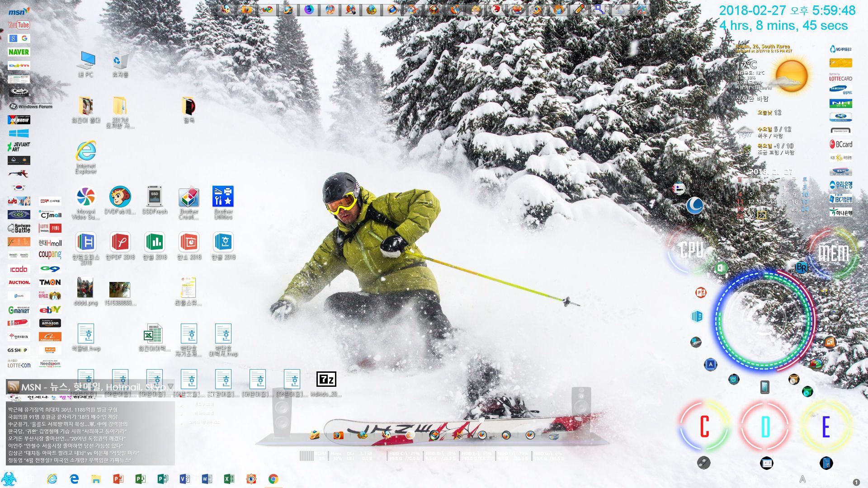Open the ebay shortcut
The width and height of the screenshot is (868, 488).
pyautogui.click(x=50, y=310)
